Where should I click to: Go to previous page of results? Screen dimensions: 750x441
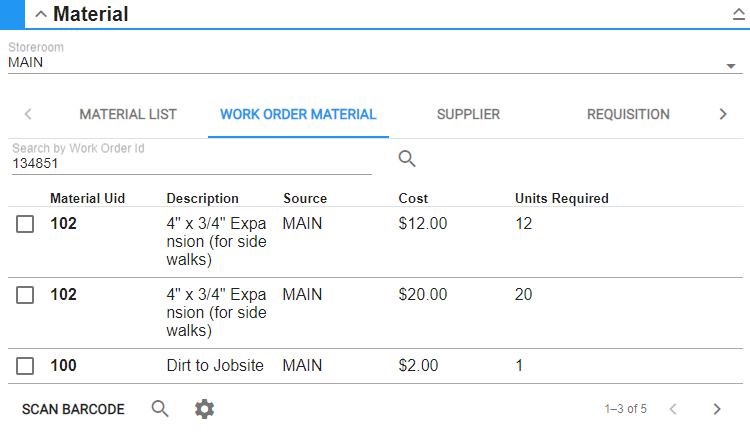pos(673,408)
